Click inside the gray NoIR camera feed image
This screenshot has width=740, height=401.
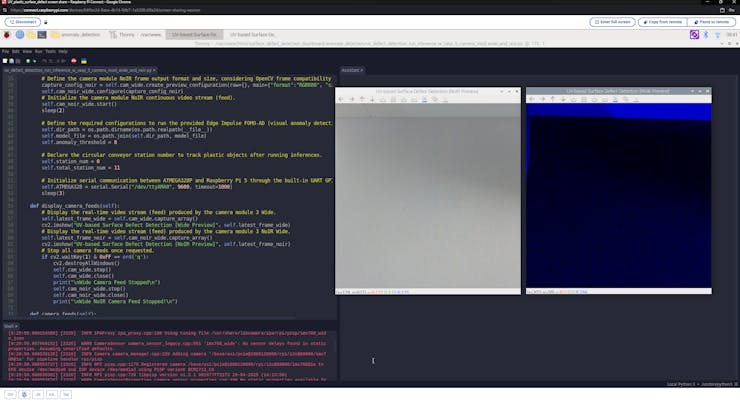(x=428, y=196)
